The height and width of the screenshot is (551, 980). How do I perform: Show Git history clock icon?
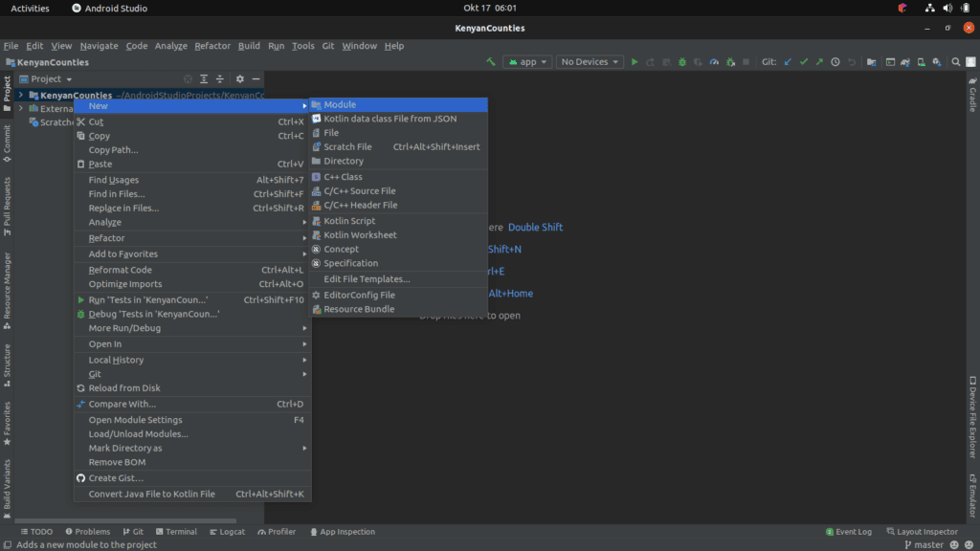point(835,62)
